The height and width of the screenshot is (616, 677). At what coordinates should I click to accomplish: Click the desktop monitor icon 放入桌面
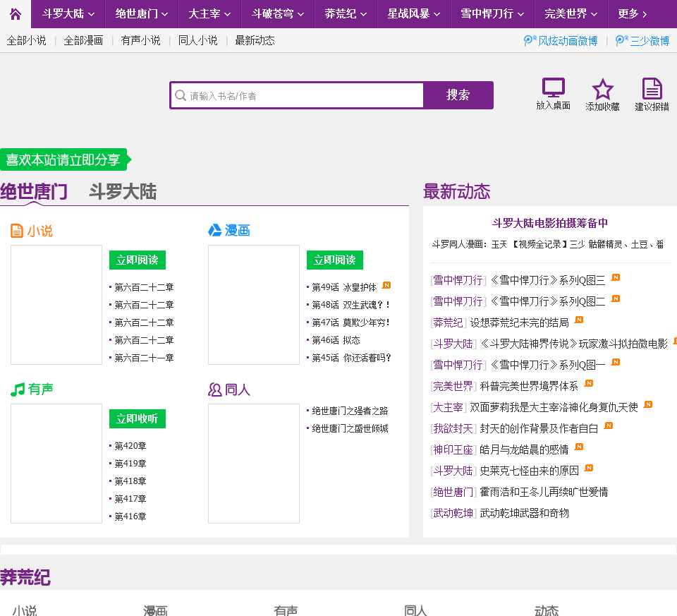tap(553, 88)
